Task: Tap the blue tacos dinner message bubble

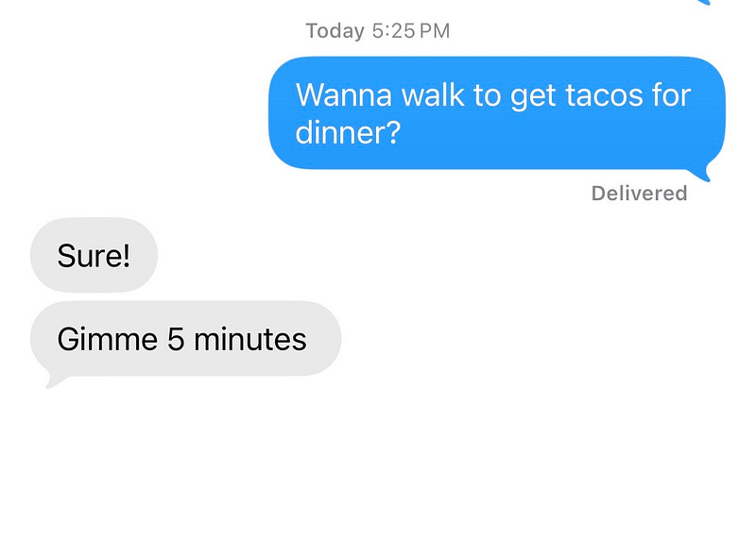Action: [497, 113]
